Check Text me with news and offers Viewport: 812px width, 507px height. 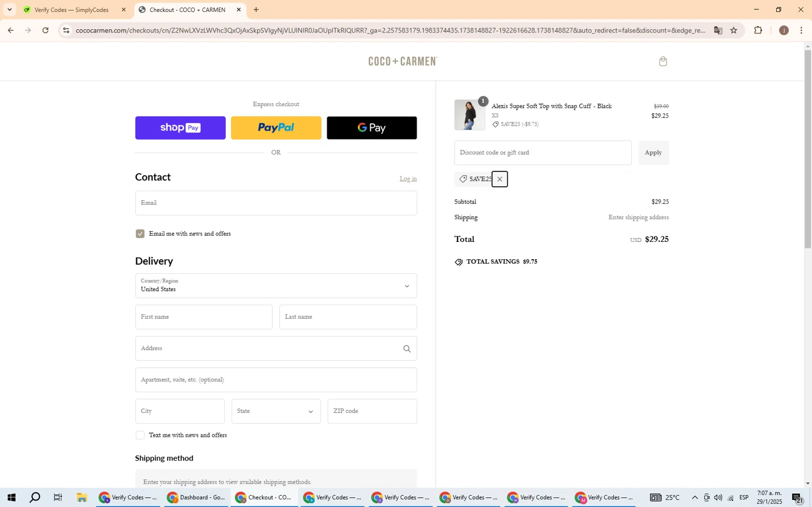pos(140,435)
